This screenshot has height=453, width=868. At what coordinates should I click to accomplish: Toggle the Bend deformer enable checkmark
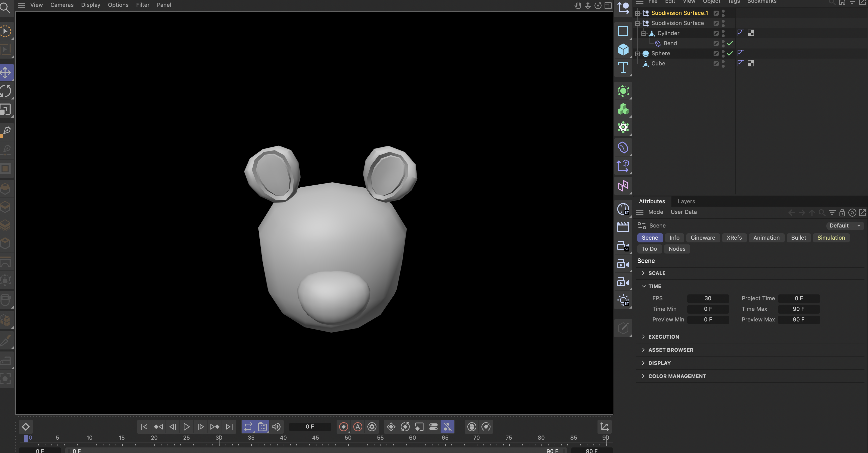(730, 43)
